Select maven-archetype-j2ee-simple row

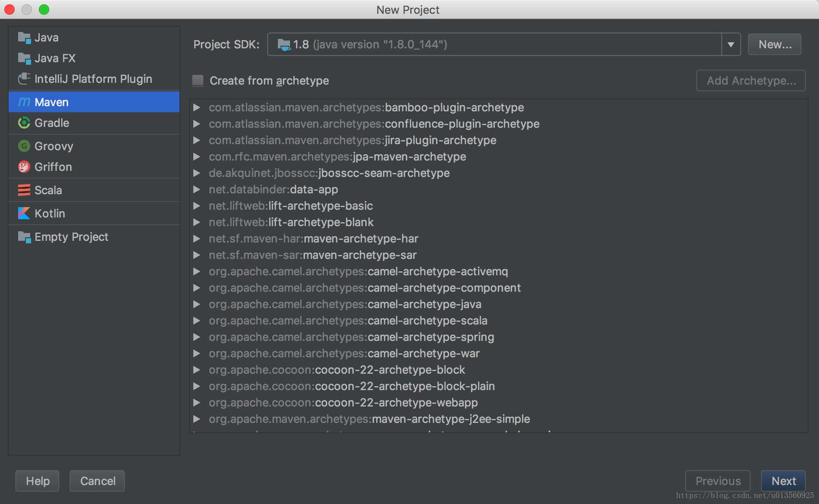point(498,419)
